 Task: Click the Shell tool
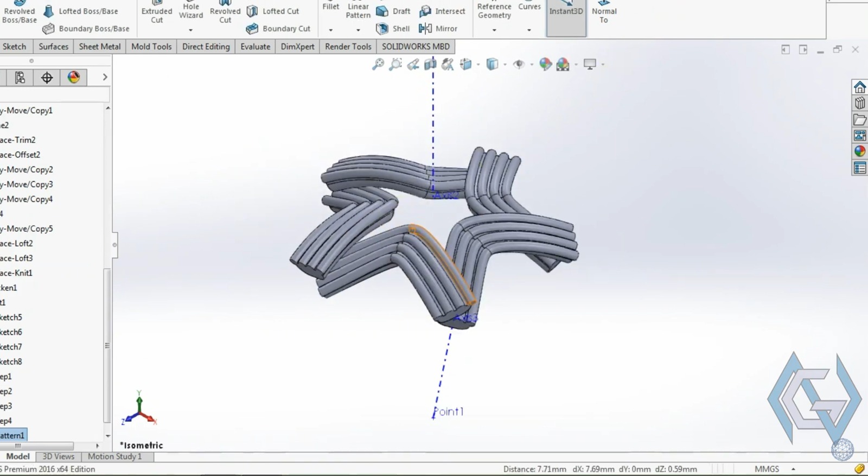(x=394, y=28)
